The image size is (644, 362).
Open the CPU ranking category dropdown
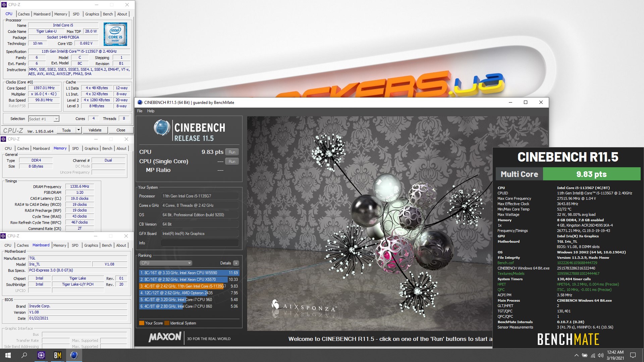point(166,263)
